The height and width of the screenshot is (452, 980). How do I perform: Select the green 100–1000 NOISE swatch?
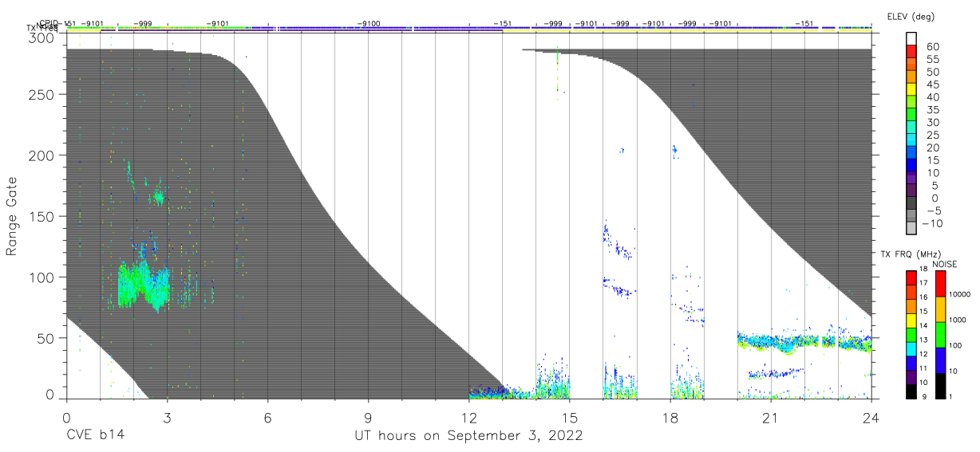940,335
